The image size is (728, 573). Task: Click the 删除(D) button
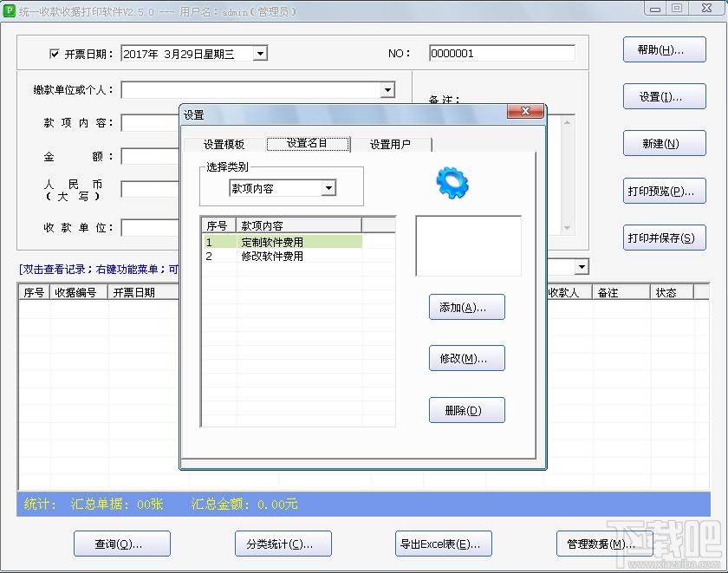tap(466, 410)
